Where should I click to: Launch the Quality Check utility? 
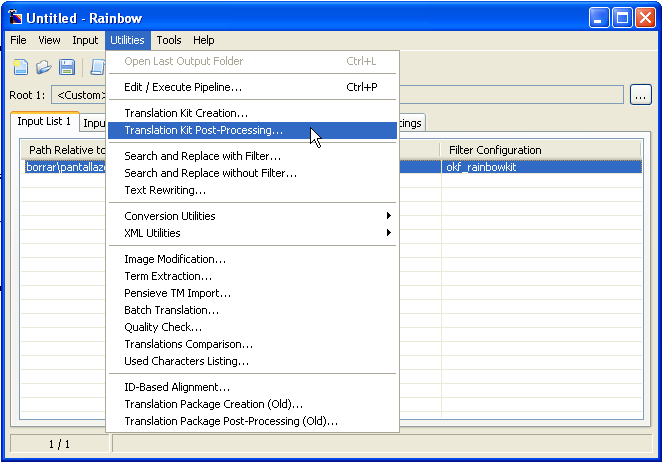163,327
